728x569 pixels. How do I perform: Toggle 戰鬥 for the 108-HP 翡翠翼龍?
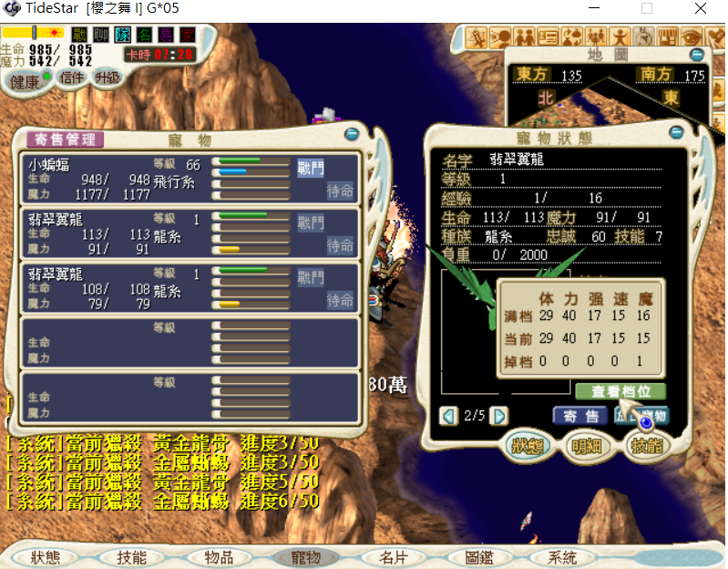[x=311, y=277]
